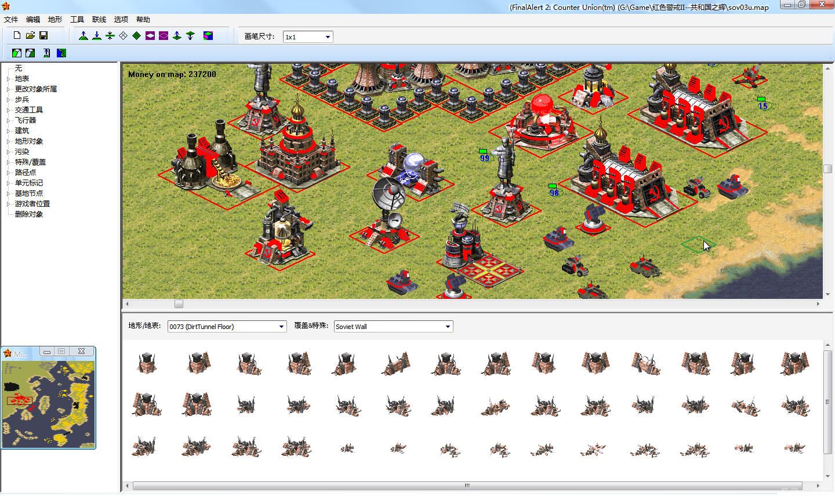Image resolution: width=835 pixels, height=504 pixels.
Task: Click the purple icon with the white diamond
Action: 150,36
